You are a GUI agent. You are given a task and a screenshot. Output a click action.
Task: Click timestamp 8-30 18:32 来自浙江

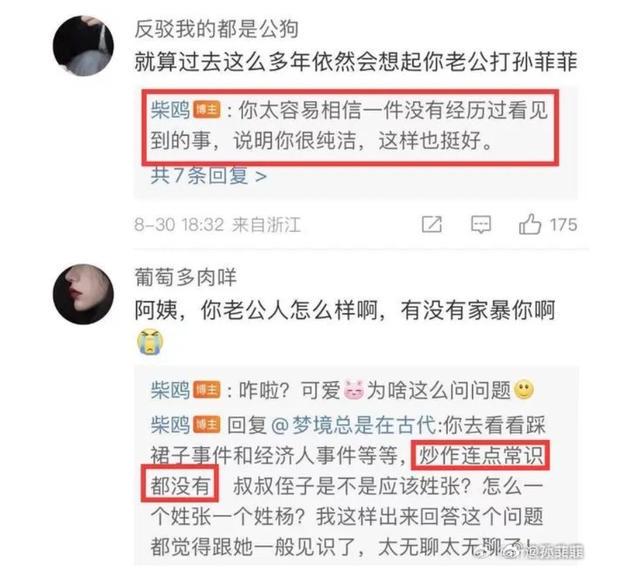[218, 224]
